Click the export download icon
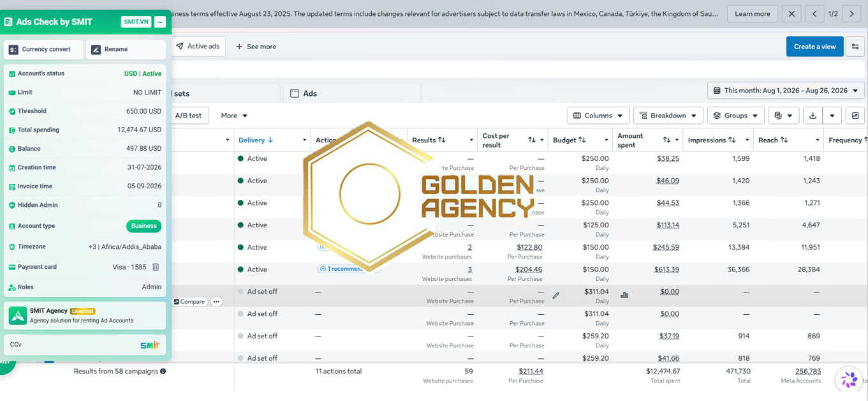 (x=813, y=116)
